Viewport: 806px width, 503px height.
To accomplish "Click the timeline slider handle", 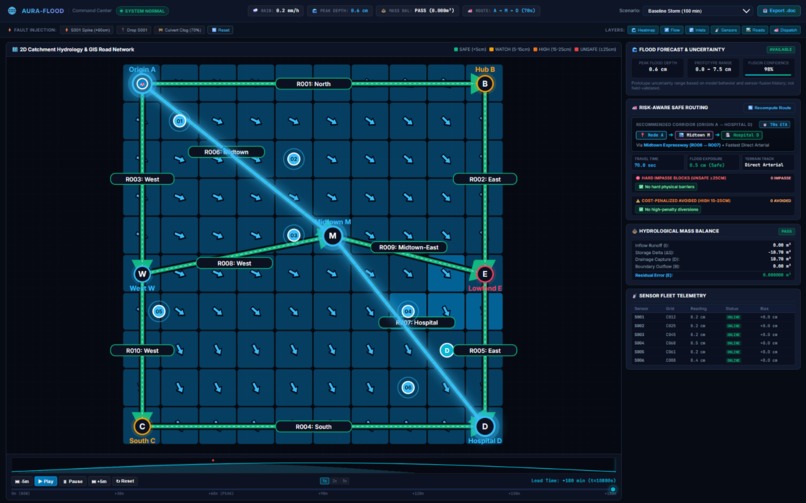I will click(612, 490).
